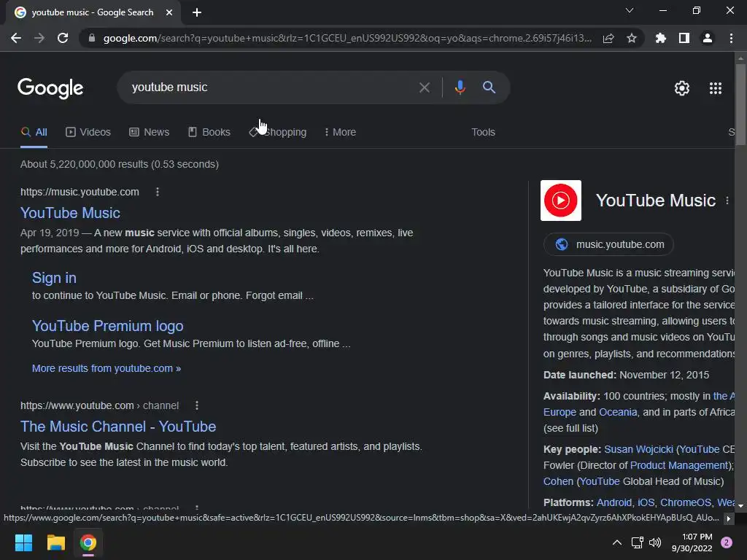Reload the current page
This screenshot has width=747, height=560.
[63, 38]
